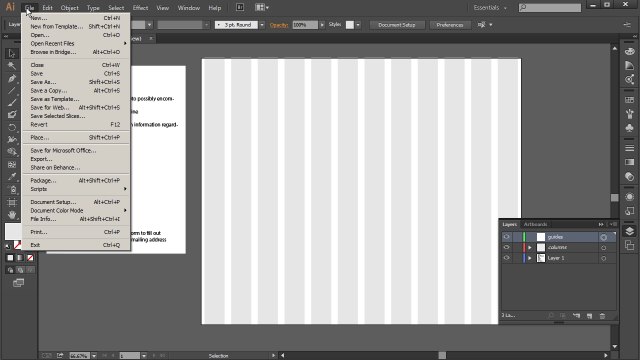Open the Transparency panel icon
Image resolution: width=640 pixels, height=360 pixels.
point(629,176)
